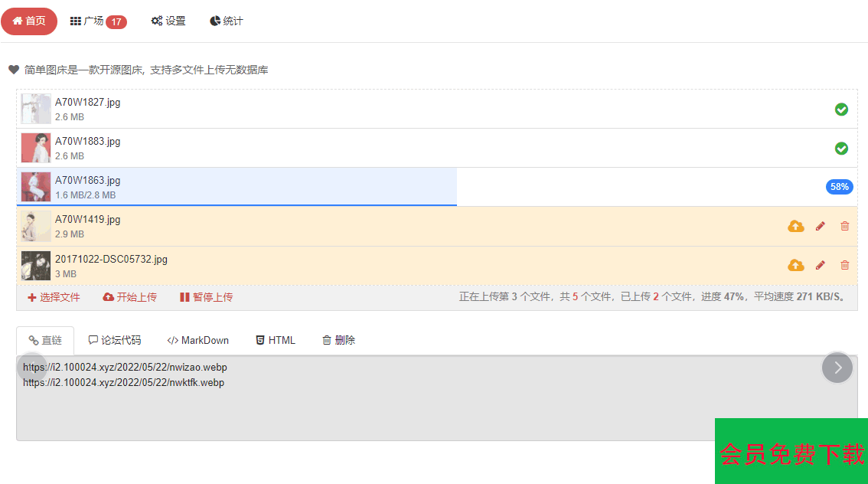Open 设置 settings page
868x484 pixels.
168,21
